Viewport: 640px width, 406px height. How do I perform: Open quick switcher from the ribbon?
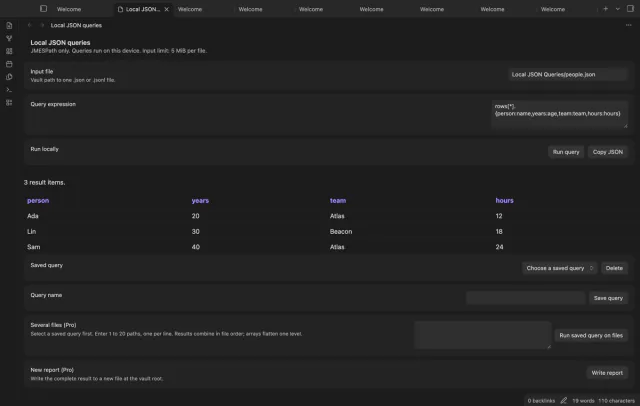(9, 25)
